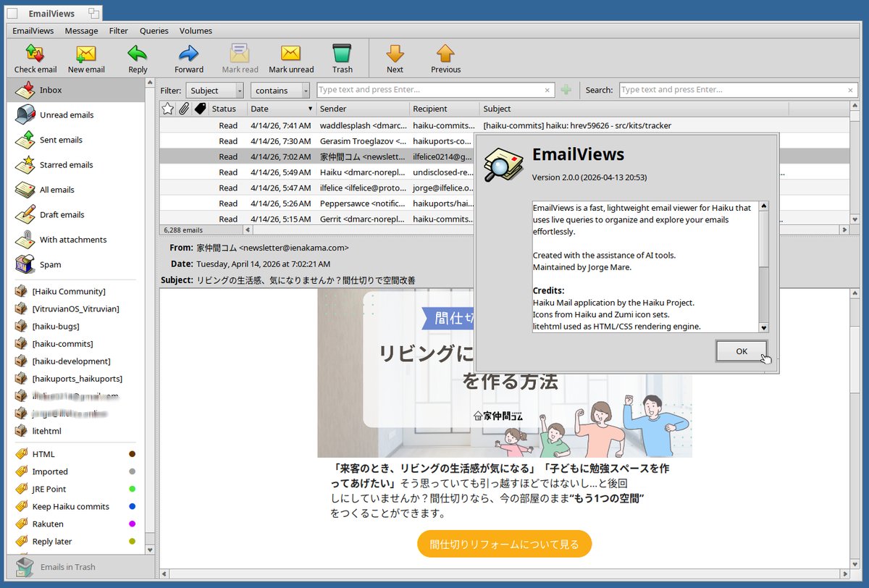Open Unread emails mailbox icon
The height and width of the screenshot is (588, 869).
25,115
